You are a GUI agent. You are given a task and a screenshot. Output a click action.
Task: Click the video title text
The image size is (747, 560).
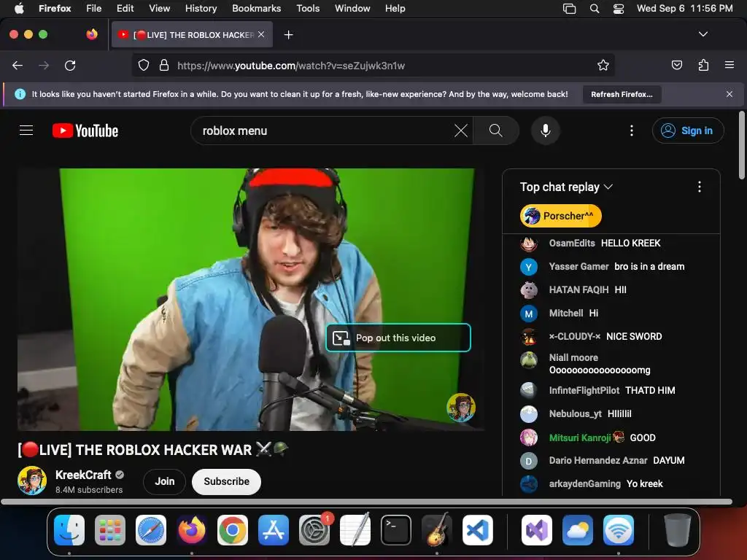[153, 449]
